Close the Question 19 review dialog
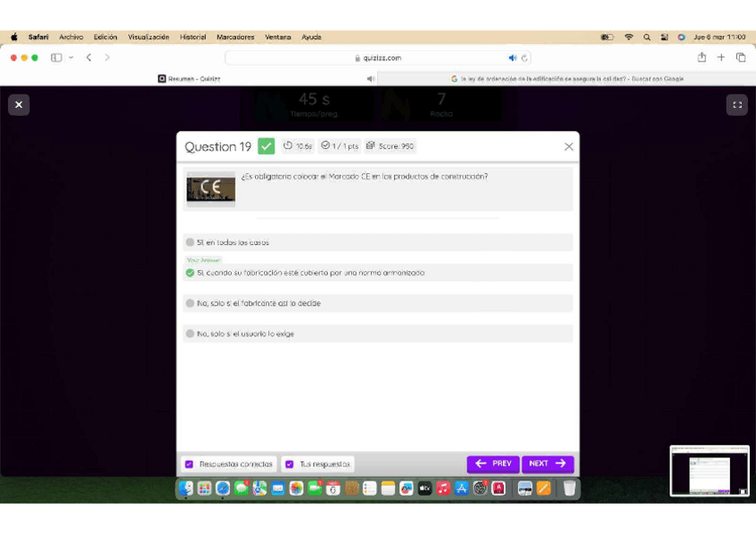Image resolution: width=756 pixels, height=534 pixels. 569,147
